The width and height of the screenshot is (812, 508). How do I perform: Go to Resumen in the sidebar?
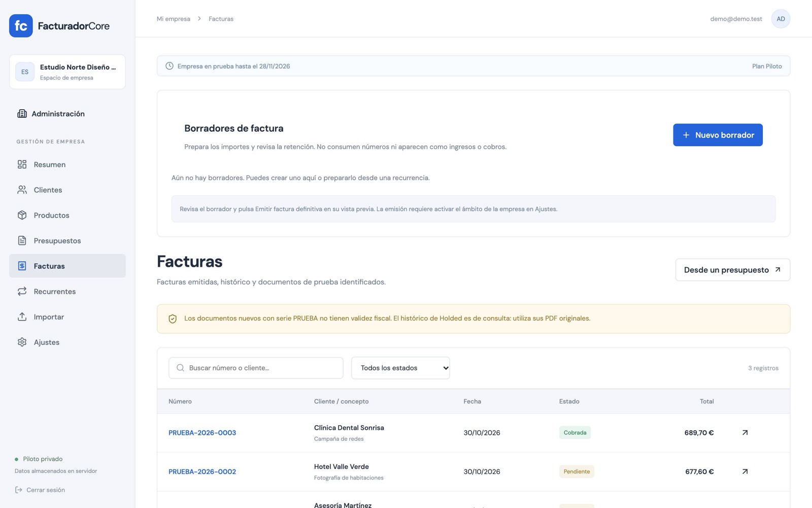[67, 164]
